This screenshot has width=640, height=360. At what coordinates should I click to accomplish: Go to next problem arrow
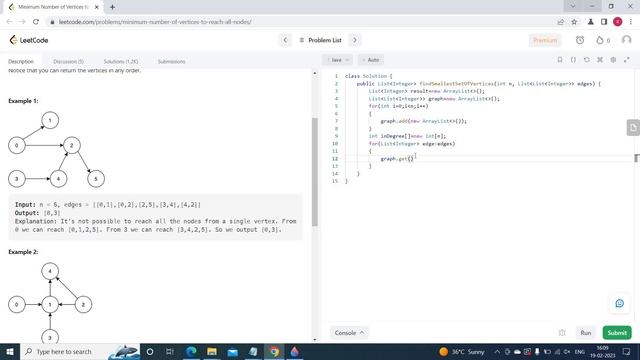tap(355, 40)
